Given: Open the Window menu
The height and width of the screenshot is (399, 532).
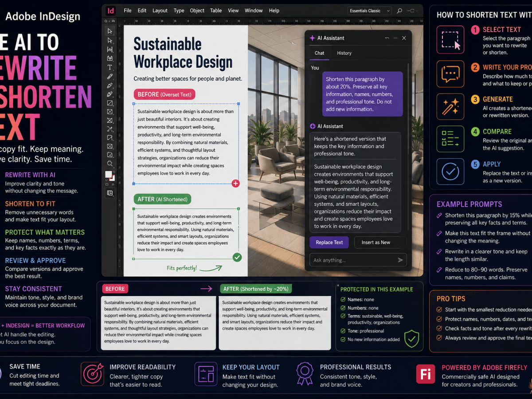Looking at the screenshot, I should 254,11.
